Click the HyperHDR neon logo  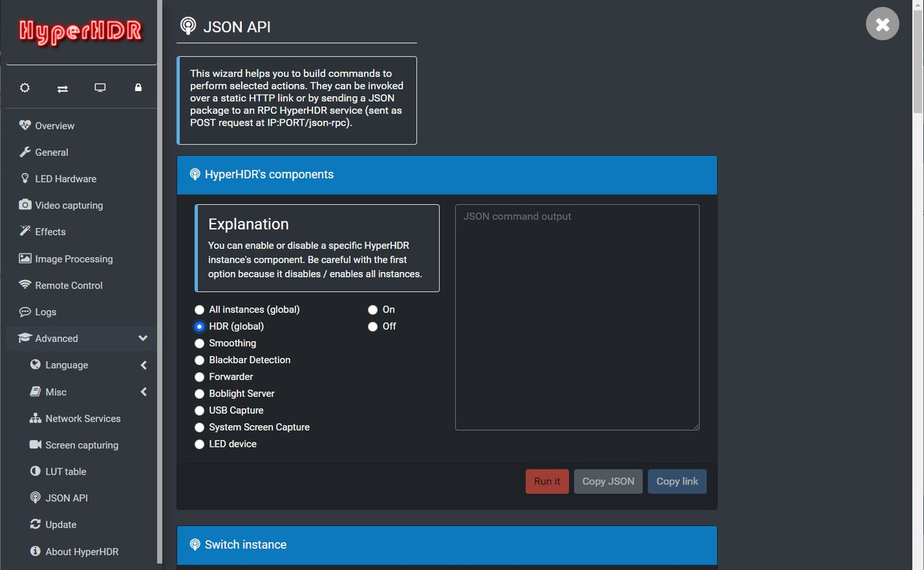click(x=81, y=32)
